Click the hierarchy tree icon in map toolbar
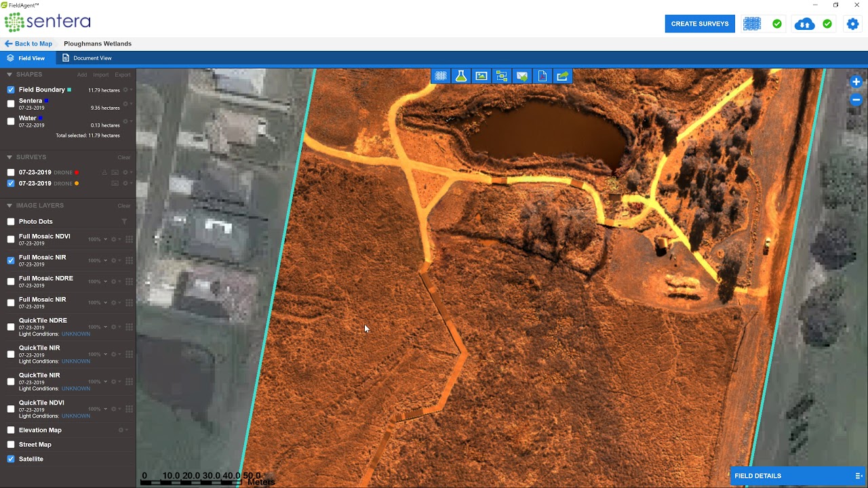This screenshot has width=868, height=488. click(502, 77)
